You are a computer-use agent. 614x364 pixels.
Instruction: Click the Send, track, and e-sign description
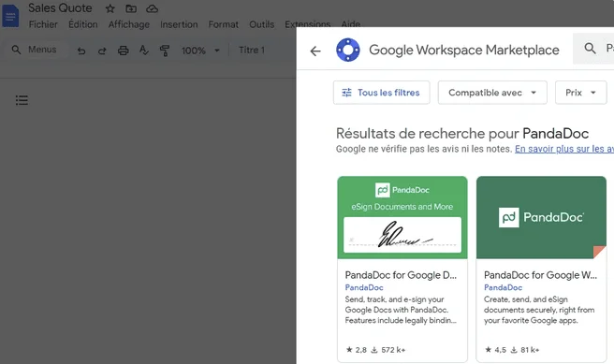coord(401,310)
